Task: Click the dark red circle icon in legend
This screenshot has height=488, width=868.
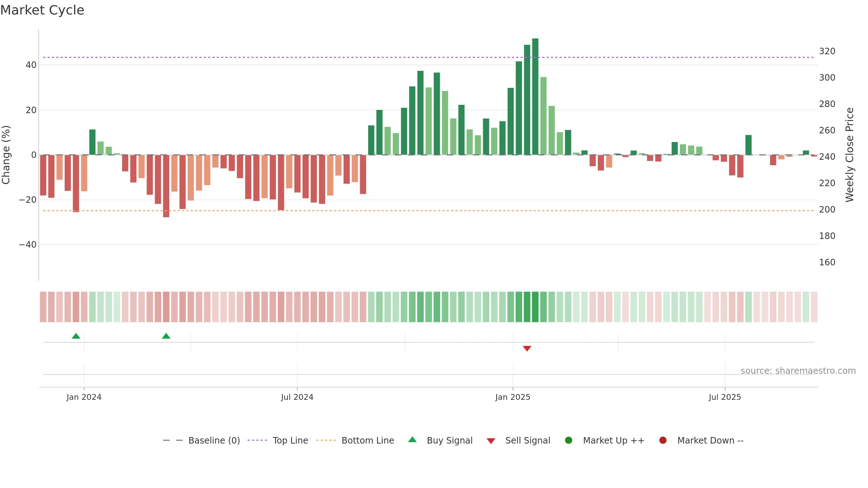Action: tap(663, 440)
